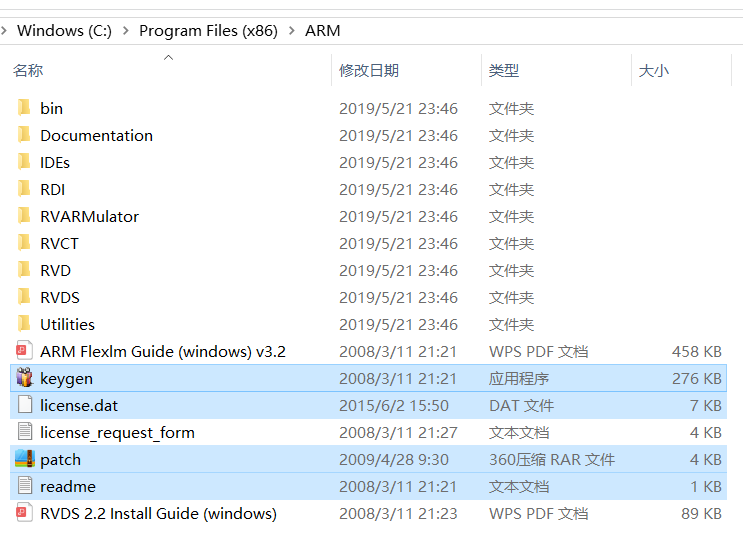
Task: Click the bin folder icon
Action: 25,108
